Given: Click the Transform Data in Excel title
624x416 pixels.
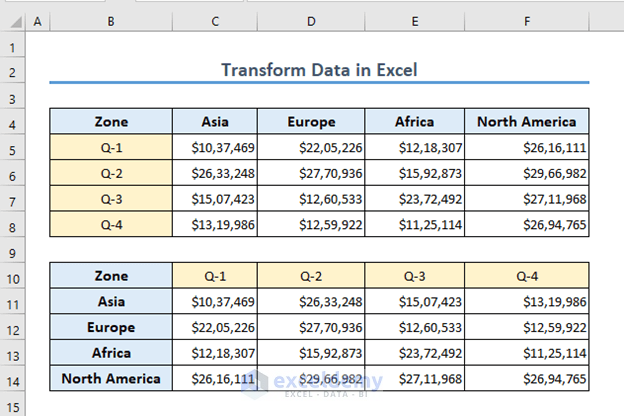Looking at the screenshot, I should pos(319,70).
